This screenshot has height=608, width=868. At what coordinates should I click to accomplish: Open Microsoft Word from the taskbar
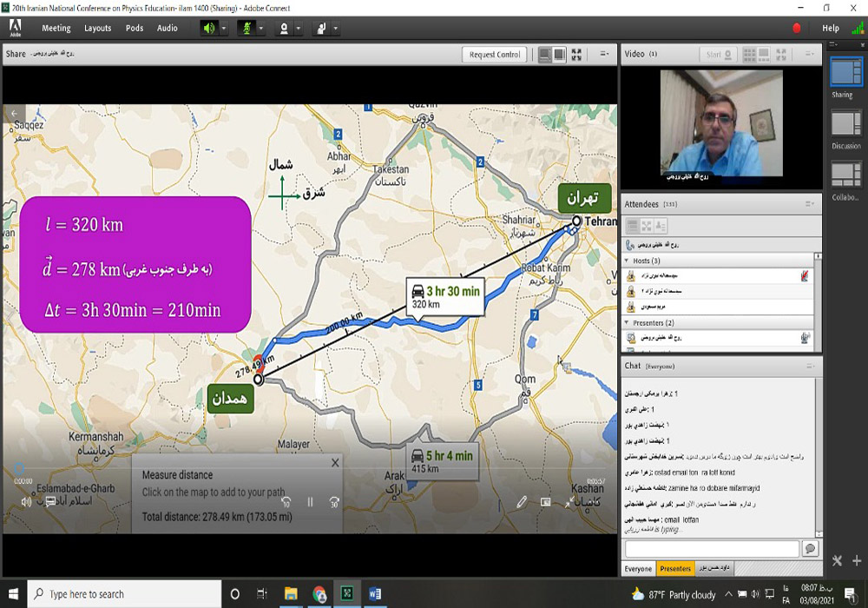coord(376,594)
